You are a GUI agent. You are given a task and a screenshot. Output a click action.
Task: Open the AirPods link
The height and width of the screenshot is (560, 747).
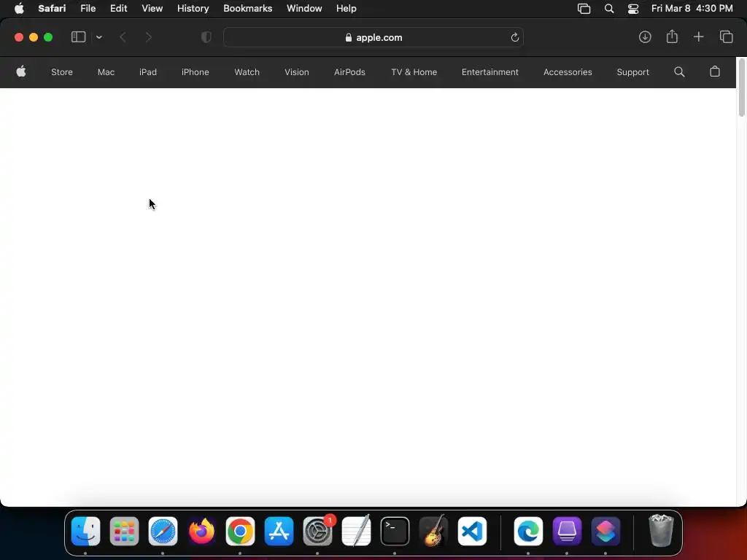[349, 72]
